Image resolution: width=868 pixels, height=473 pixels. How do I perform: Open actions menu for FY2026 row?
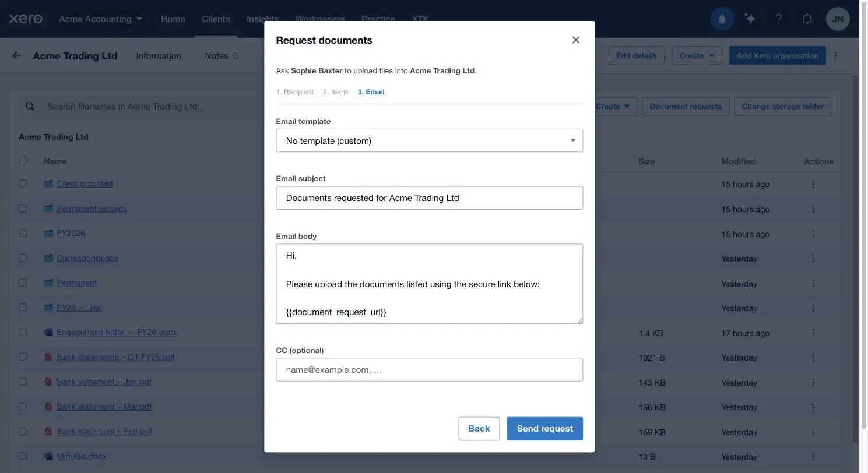click(x=813, y=234)
